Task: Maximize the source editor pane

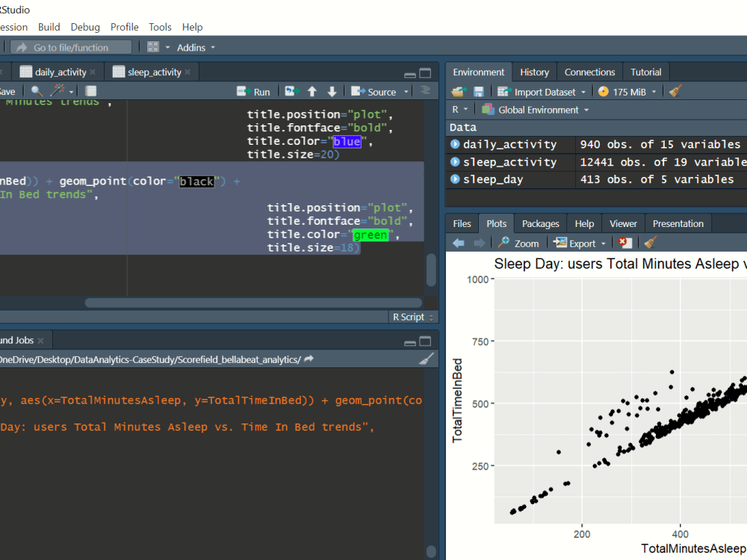Action: pos(425,73)
